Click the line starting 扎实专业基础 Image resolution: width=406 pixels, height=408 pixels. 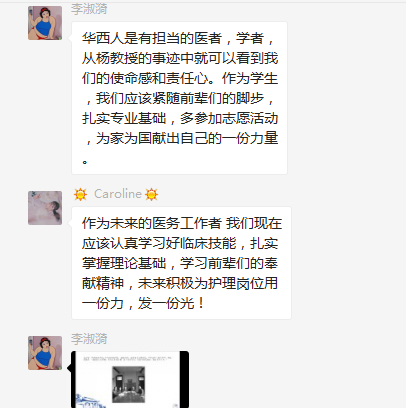(x=180, y=118)
